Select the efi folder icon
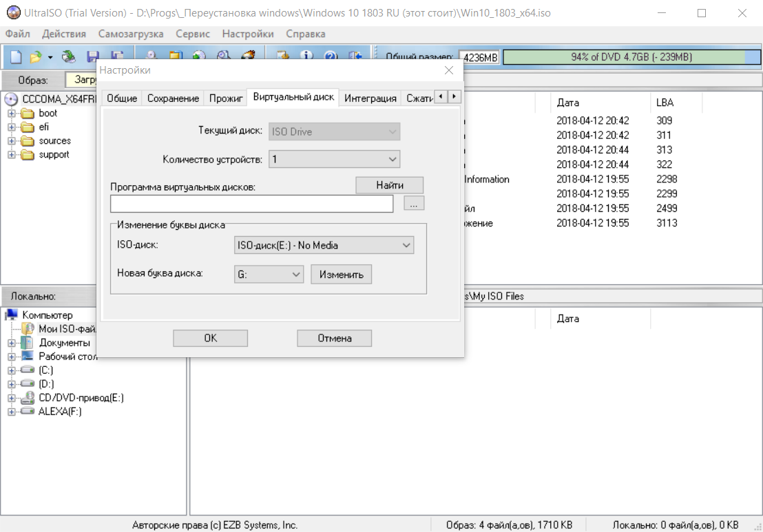This screenshot has height=532, width=763. 28,127
